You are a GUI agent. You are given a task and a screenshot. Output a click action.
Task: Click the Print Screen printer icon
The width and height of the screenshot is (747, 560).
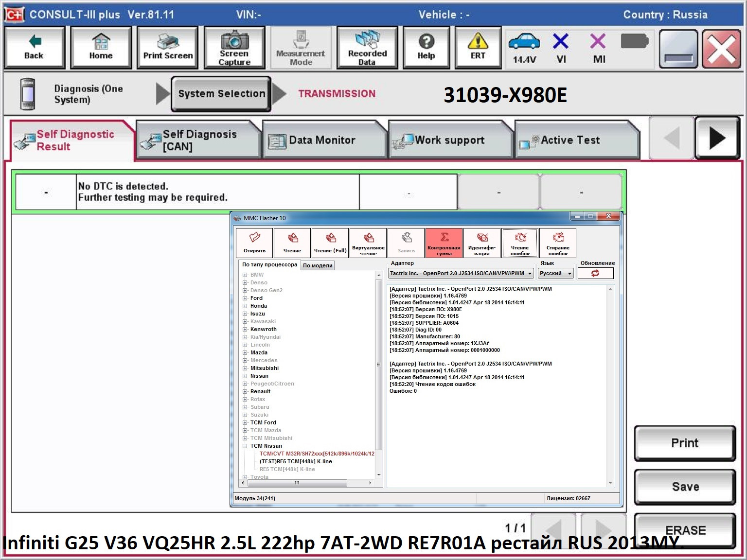[168, 48]
